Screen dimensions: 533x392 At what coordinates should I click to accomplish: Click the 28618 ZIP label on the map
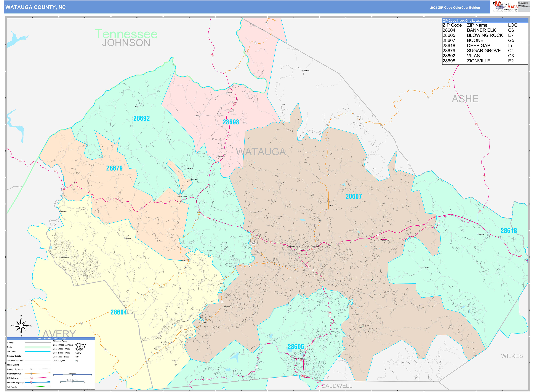click(509, 230)
